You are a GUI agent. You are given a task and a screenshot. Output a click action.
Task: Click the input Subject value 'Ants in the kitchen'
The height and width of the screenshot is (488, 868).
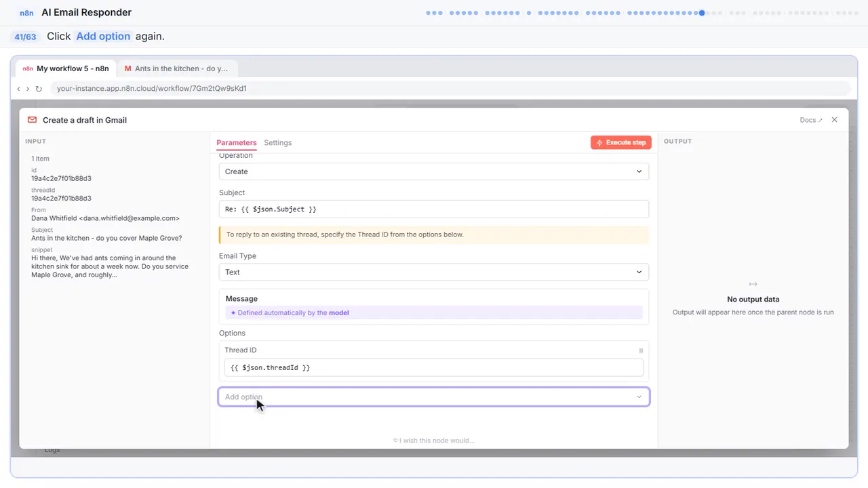106,238
